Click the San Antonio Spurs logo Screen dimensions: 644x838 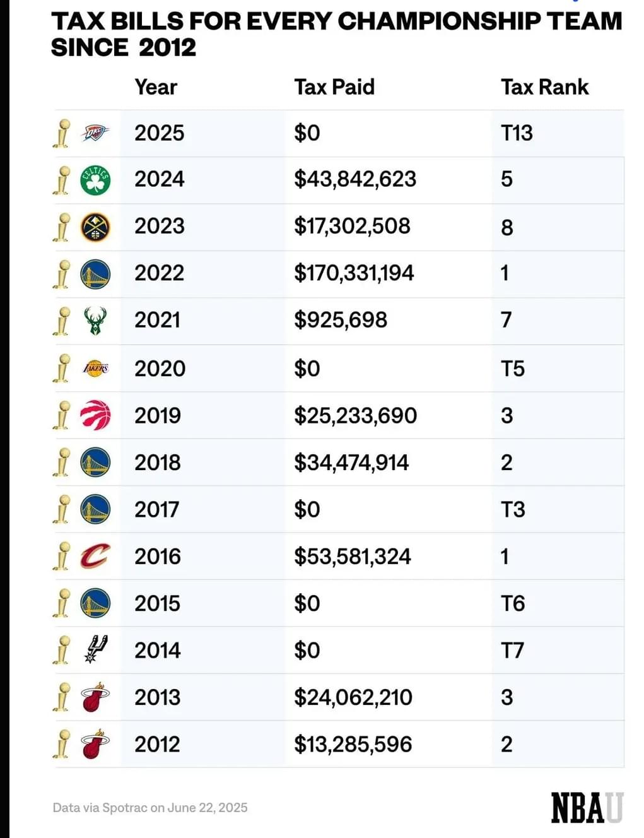[x=95, y=649]
